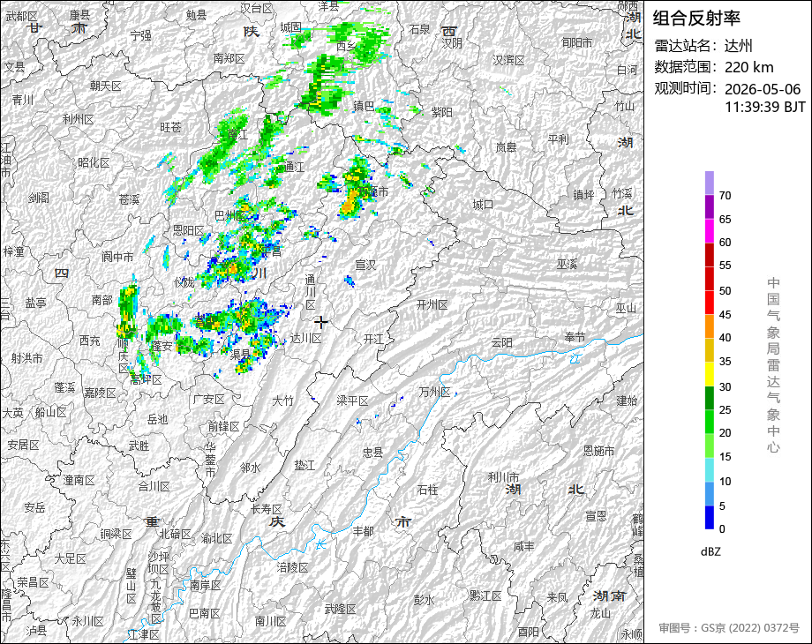Click the orange 40–45 dBZ legend color

coord(710,326)
